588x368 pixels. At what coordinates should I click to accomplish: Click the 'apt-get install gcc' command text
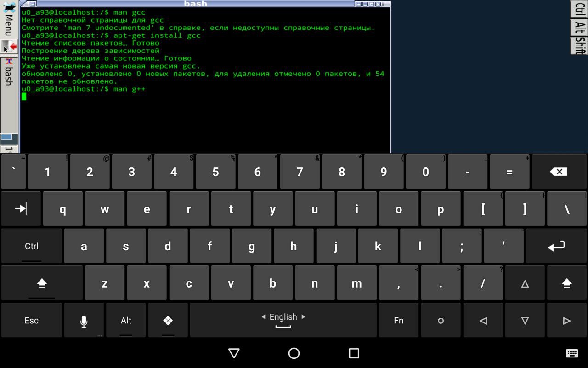157,35
